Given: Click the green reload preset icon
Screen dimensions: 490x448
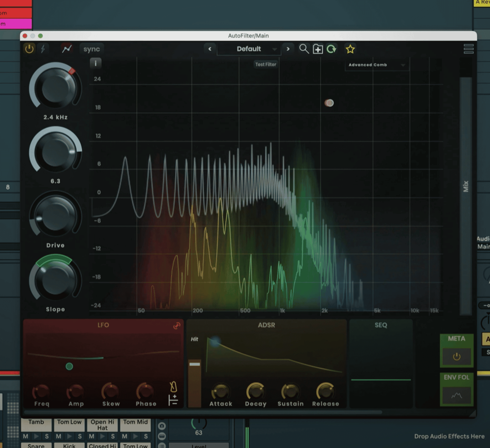Looking at the screenshot, I should (331, 49).
